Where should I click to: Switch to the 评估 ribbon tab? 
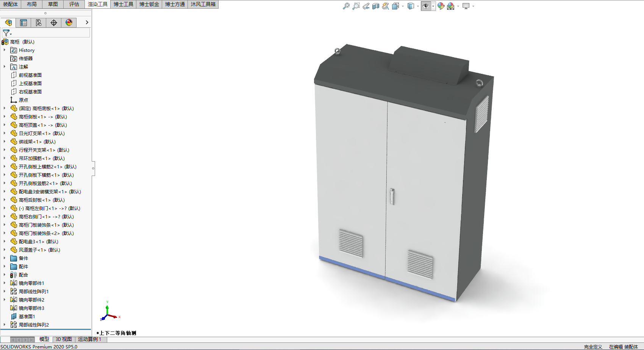74,4
